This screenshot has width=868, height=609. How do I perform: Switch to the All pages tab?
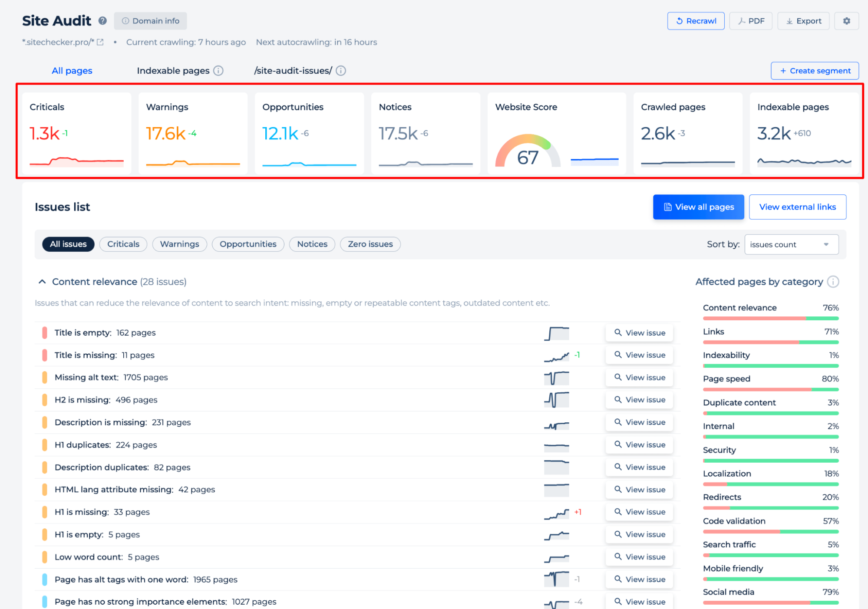tap(72, 71)
